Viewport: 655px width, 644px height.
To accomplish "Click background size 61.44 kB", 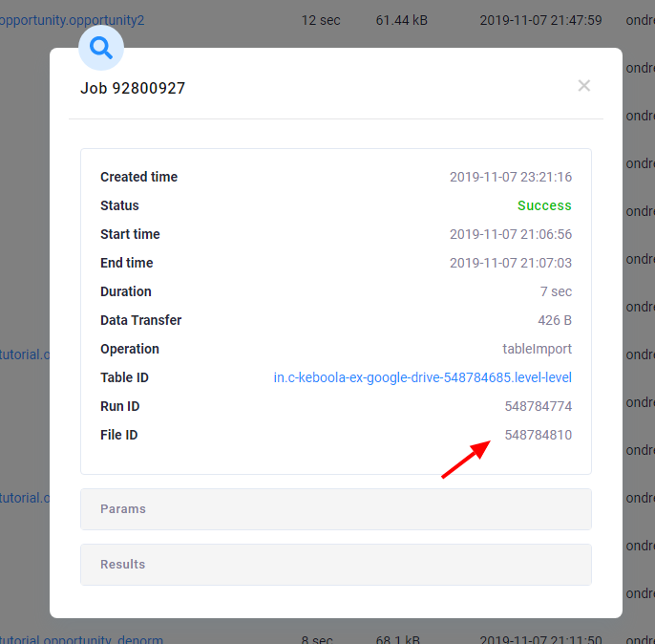I will (401, 20).
